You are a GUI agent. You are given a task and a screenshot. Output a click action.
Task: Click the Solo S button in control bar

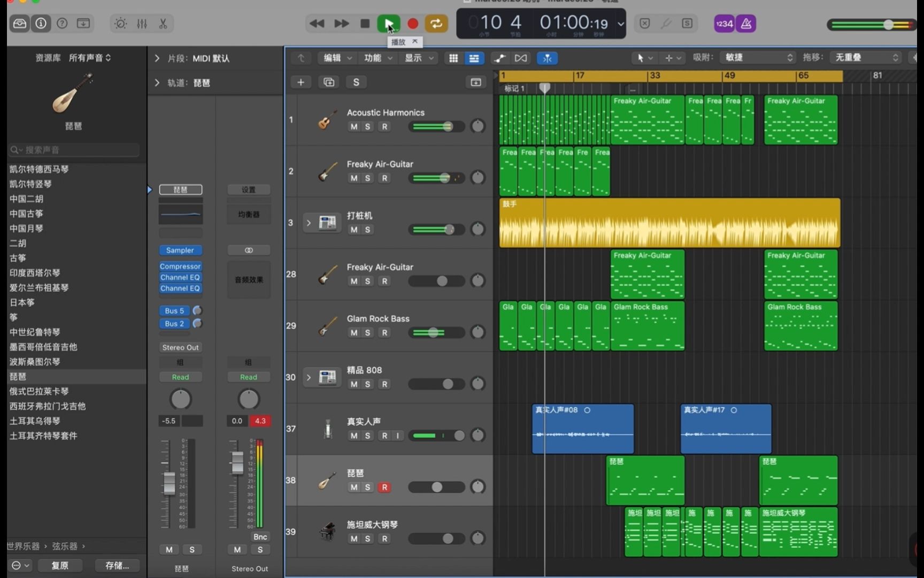[687, 24]
